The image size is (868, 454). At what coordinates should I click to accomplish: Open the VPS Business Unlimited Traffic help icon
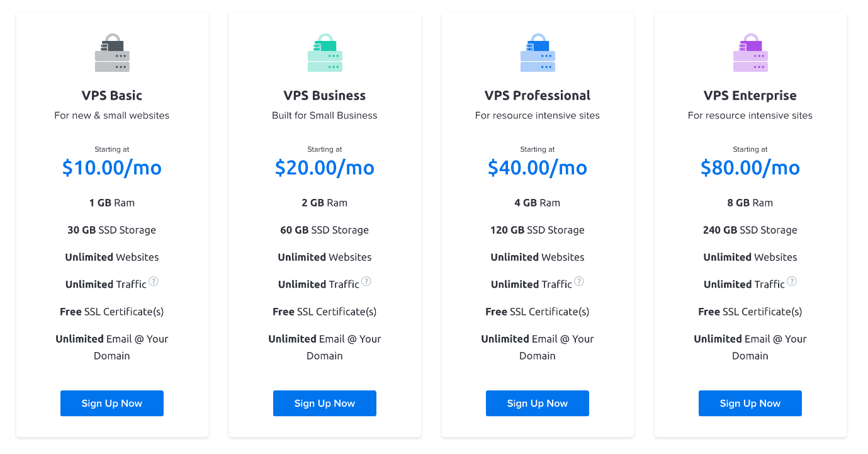pyautogui.click(x=366, y=281)
